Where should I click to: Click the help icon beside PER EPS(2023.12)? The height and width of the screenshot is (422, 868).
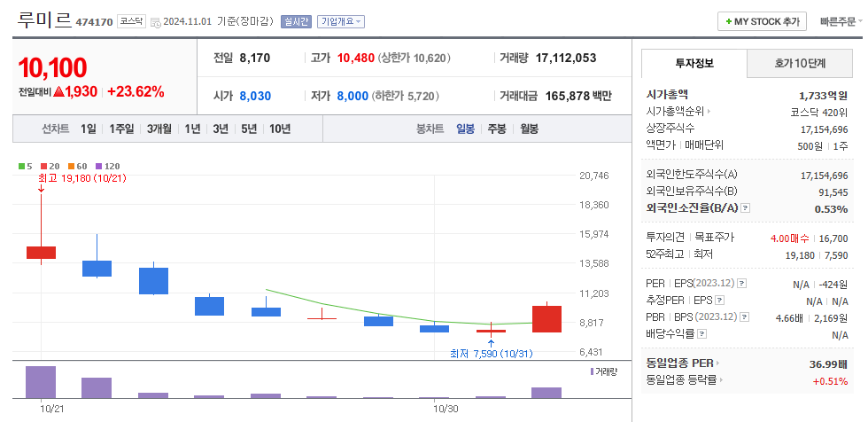tap(742, 284)
